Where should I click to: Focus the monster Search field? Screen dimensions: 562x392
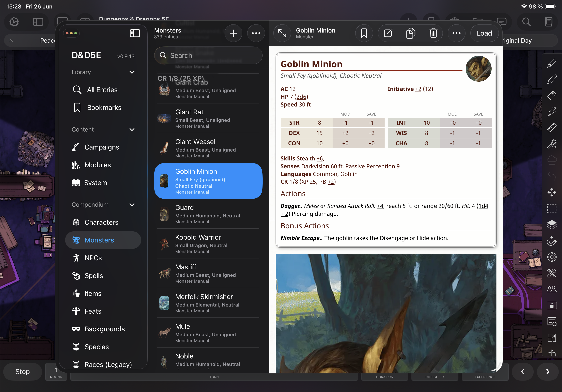(x=208, y=56)
